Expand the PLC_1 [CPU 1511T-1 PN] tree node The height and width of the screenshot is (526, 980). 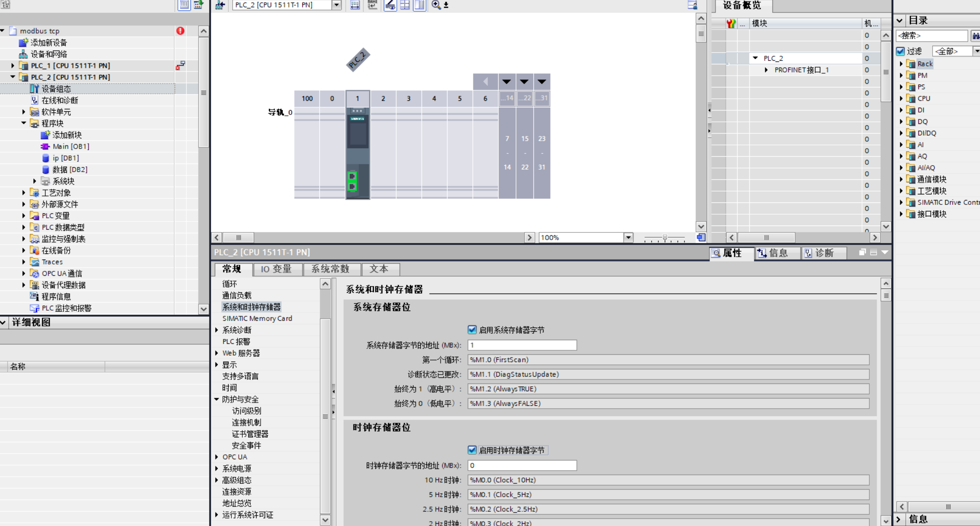[13, 66]
